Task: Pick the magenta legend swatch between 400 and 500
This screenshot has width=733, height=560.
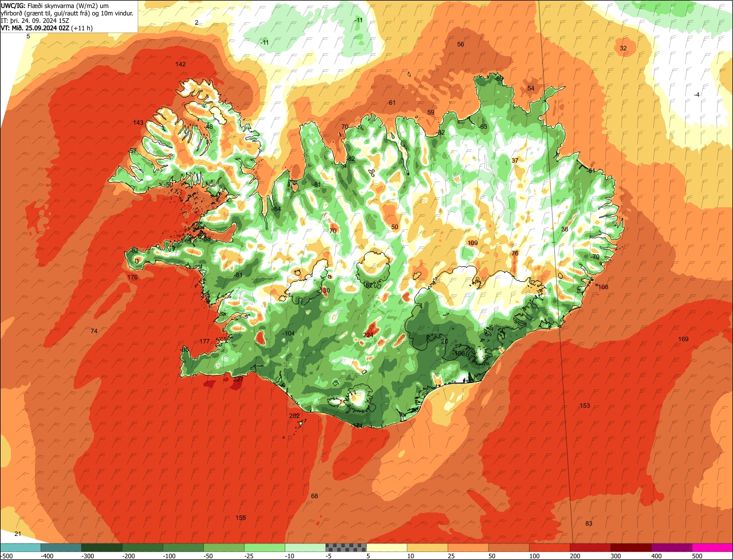Action: [672, 547]
